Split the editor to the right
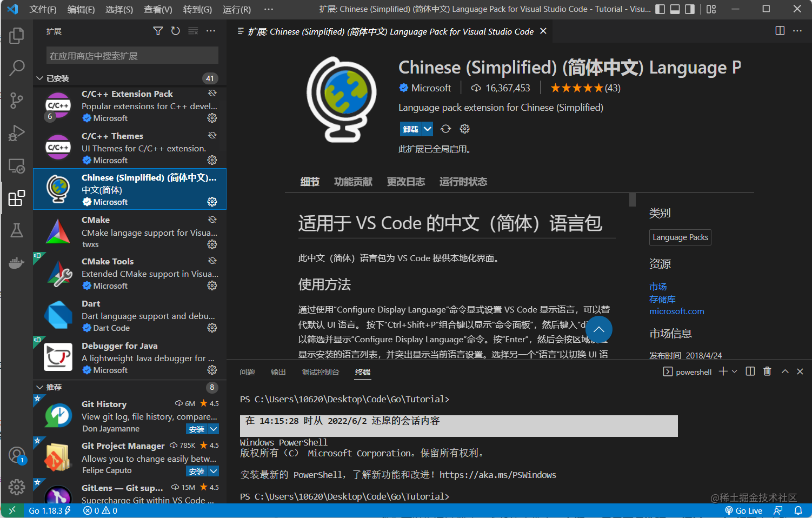This screenshot has height=518, width=812. (x=780, y=31)
